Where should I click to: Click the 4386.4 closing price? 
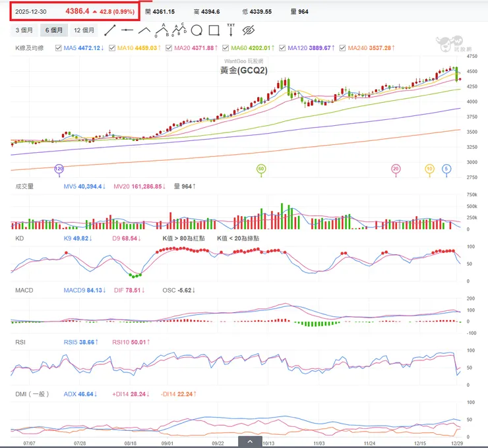77,11
